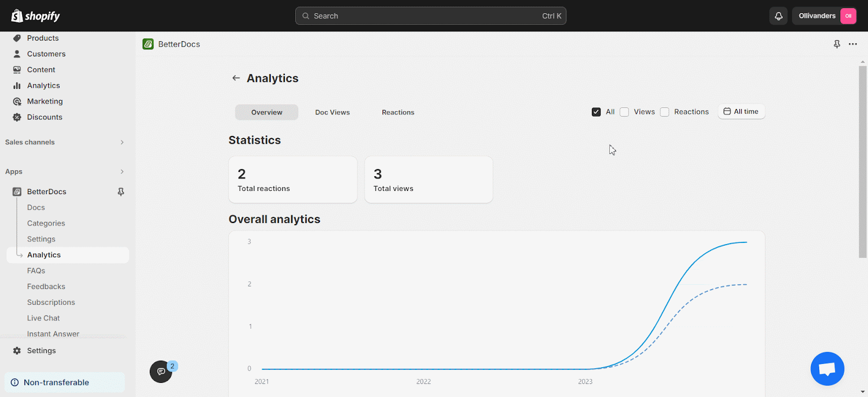This screenshot has width=868, height=397.
Task: Open the chat bubble with 2 messages
Action: [x=161, y=372]
